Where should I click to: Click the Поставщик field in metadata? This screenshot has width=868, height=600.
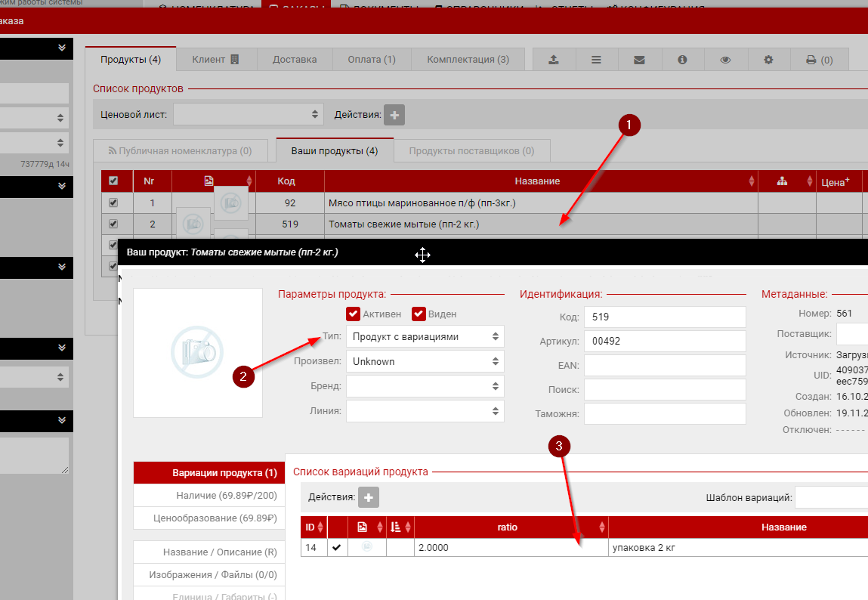[852, 334]
